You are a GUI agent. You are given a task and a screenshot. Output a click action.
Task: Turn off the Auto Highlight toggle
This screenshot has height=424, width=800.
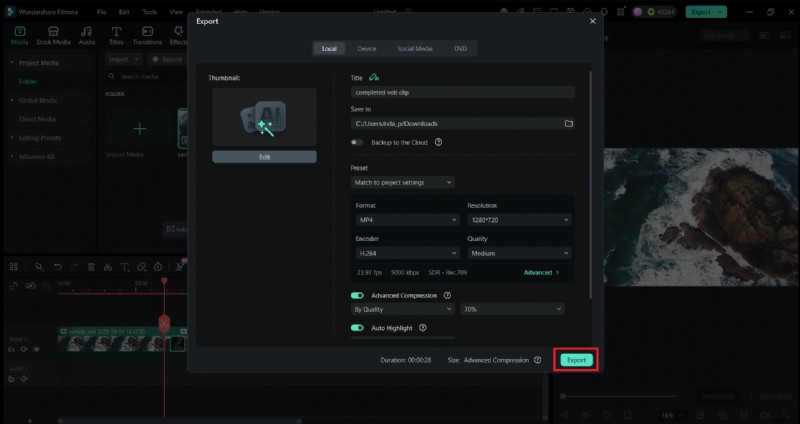[x=357, y=327]
